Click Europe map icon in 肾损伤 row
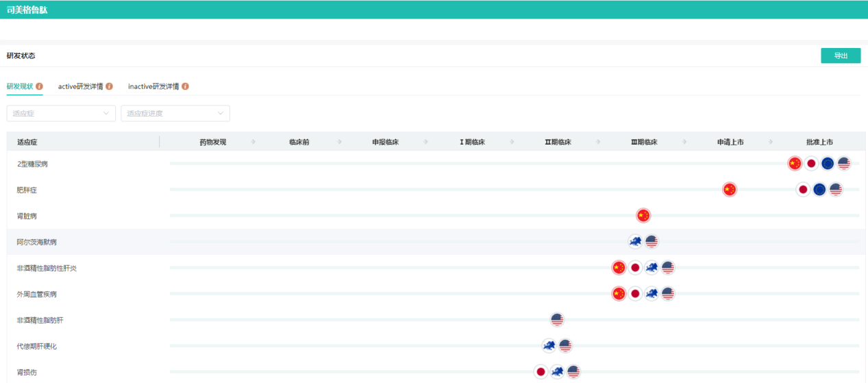 coord(557,371)
